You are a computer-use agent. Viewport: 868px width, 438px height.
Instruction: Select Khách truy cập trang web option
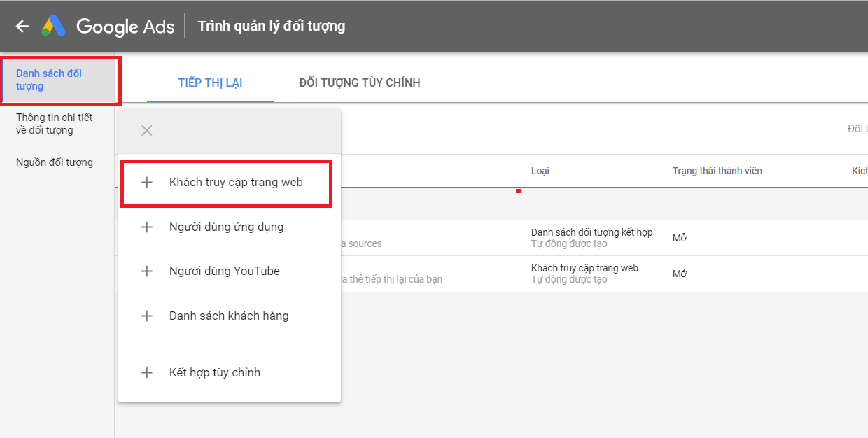[236, 183]
